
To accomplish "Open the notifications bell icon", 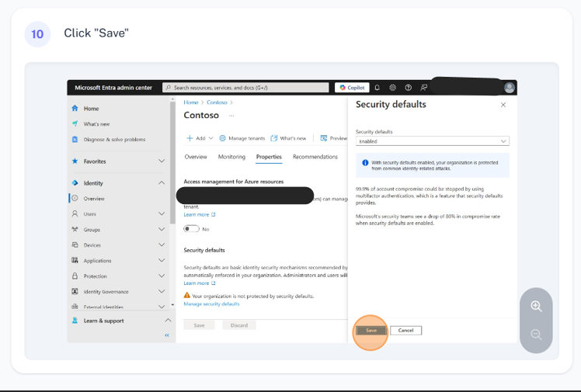I will [x=377, y=88].
